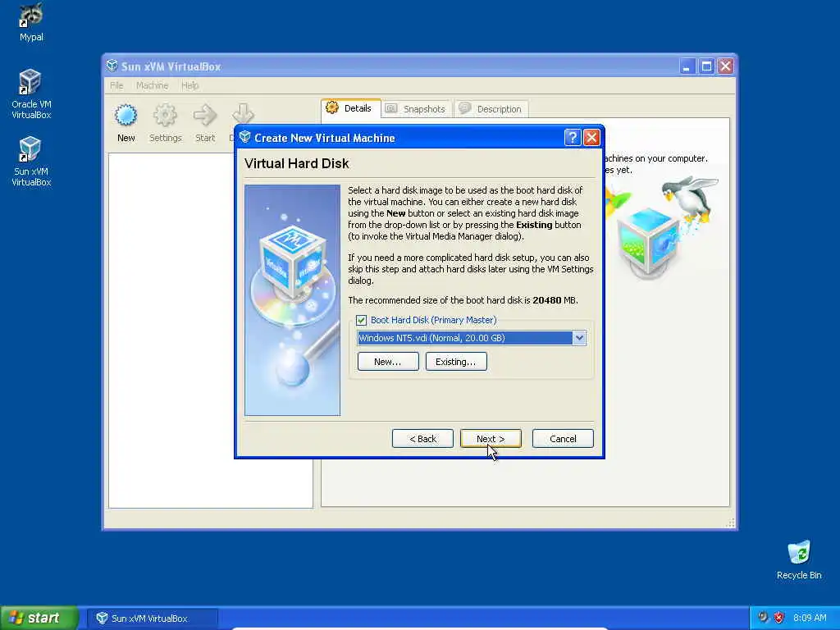Switch to the Description tab

491,109
